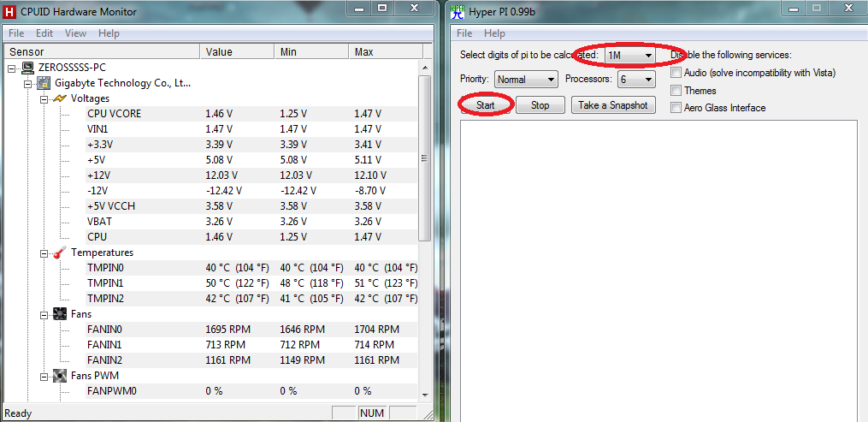
Task: Click the Hyper PI title bar icon
Action: tap(458, 11)
